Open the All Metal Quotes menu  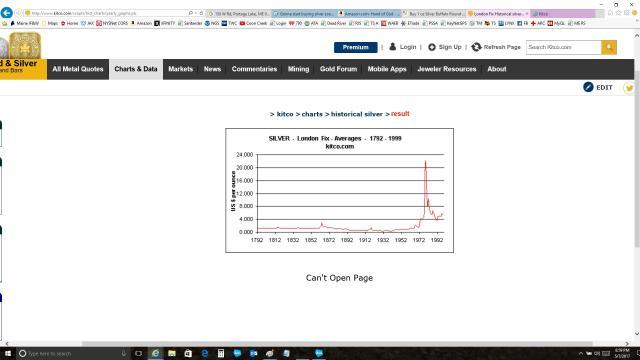78,69
